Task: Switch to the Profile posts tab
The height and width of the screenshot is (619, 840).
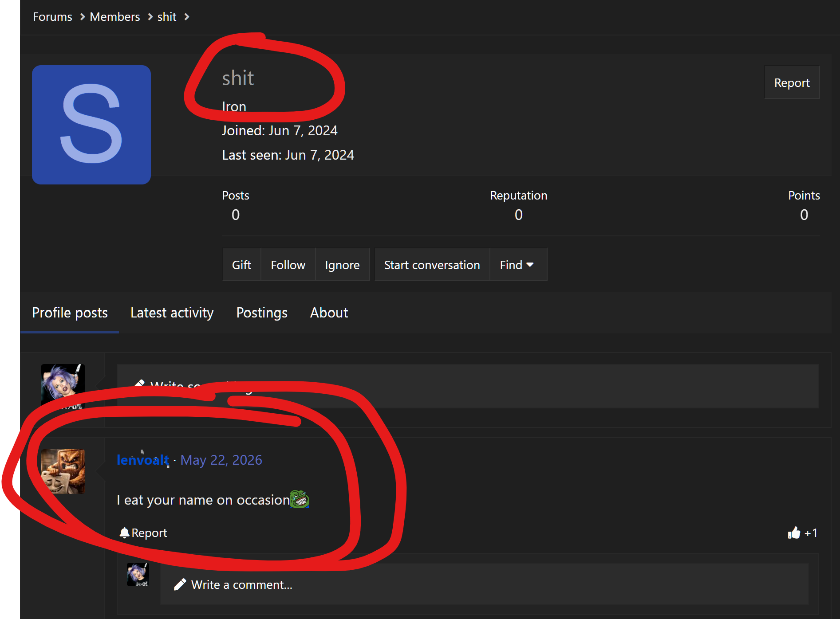Action: pyautogui.click(x=70, y=313)
